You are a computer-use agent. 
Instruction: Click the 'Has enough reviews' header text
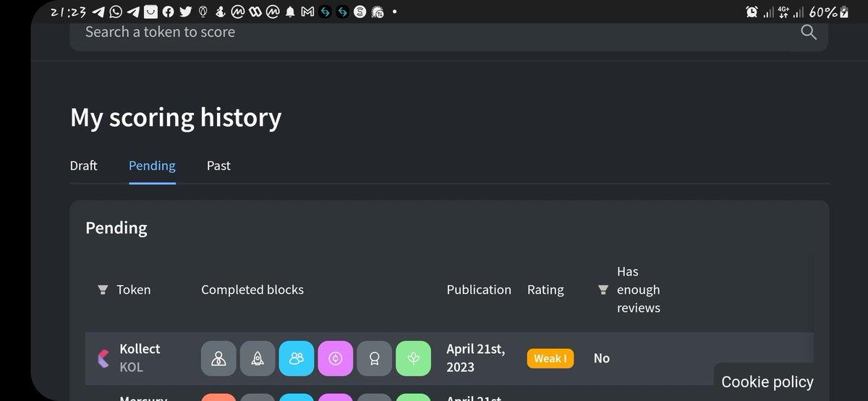click(639, 290)
